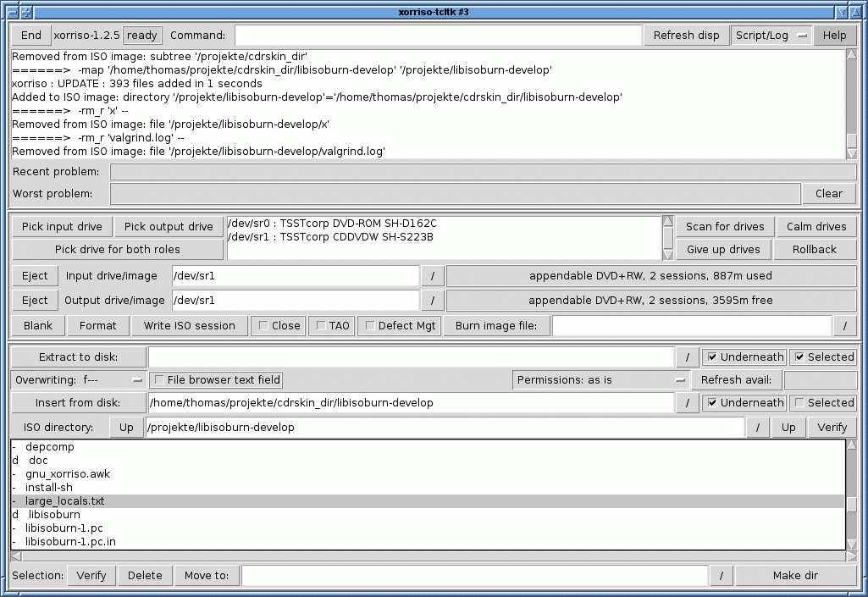The height and width of the screenshot is (597, 868).
Task: Toggle File browser text field checkbox
Action: tap(217, 380)
